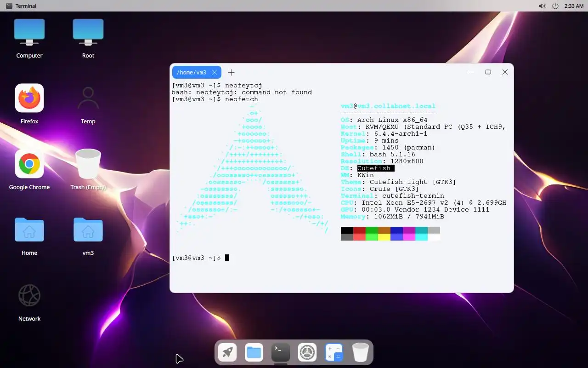This screenshot has height=368, width=588.
Task: Open the file manager from the dock
Action: (254, 353)
